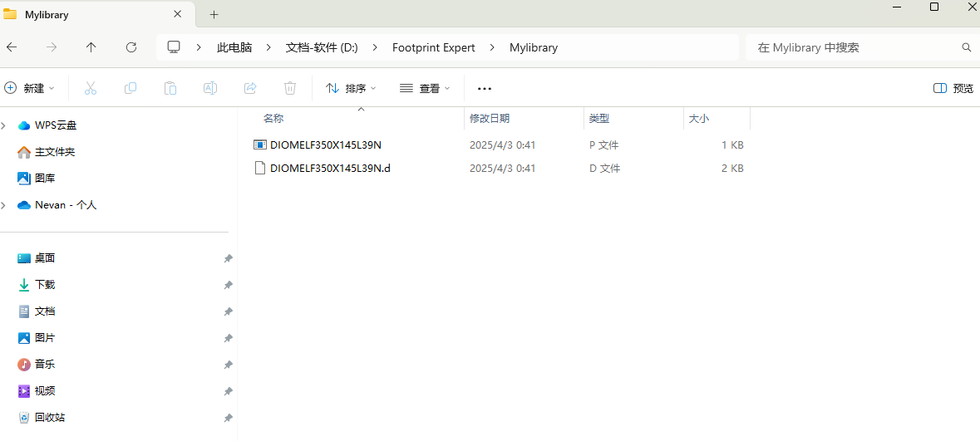Select the P 文件 type cell
The image size is (980, 441).
[603, 145]
